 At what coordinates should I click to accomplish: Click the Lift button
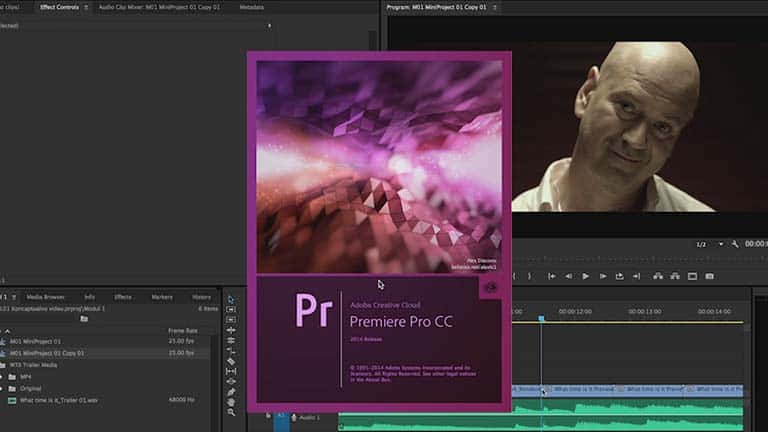658,276
